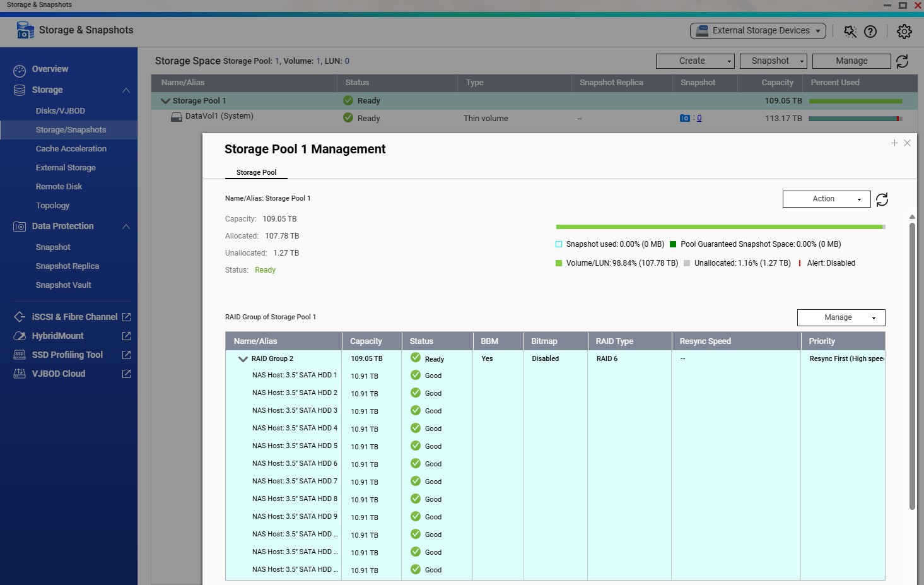924x585 pixels.
Task: Click the DataVol1 snapshot count link
Action: click(x=699, y=118)
